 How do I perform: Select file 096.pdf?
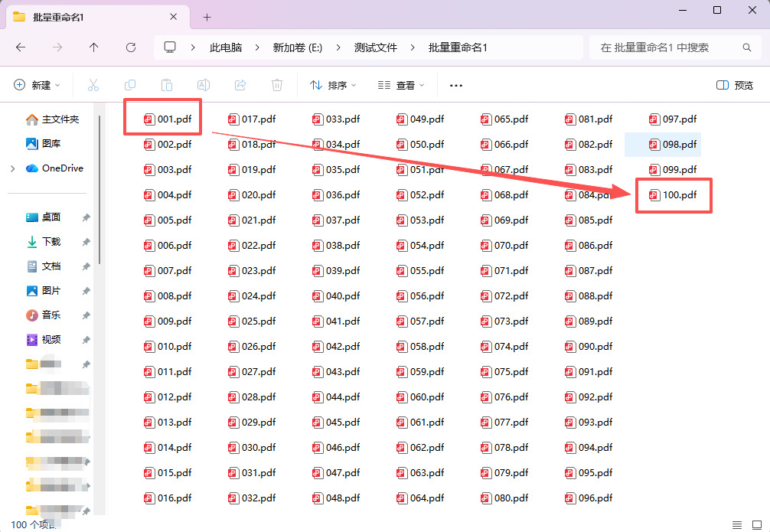589,498
